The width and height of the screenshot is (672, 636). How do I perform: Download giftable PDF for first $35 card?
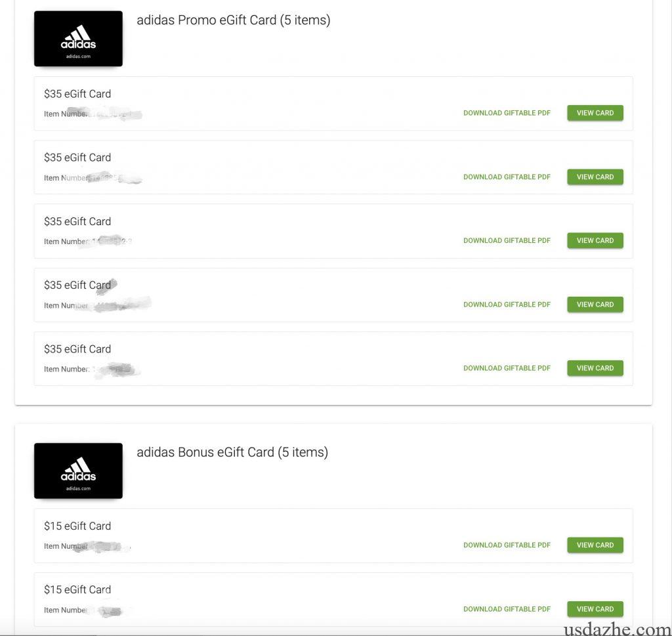507,113
